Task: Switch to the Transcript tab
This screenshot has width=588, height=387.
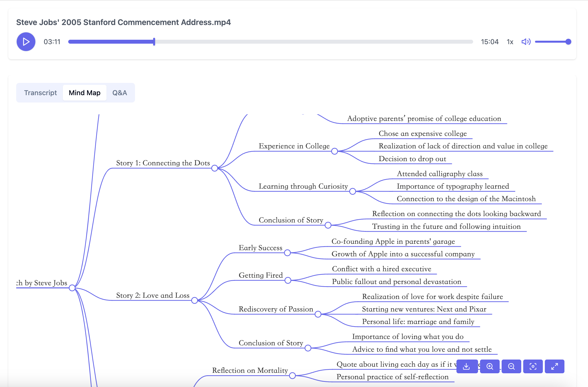Action: (x=40, y=93)
